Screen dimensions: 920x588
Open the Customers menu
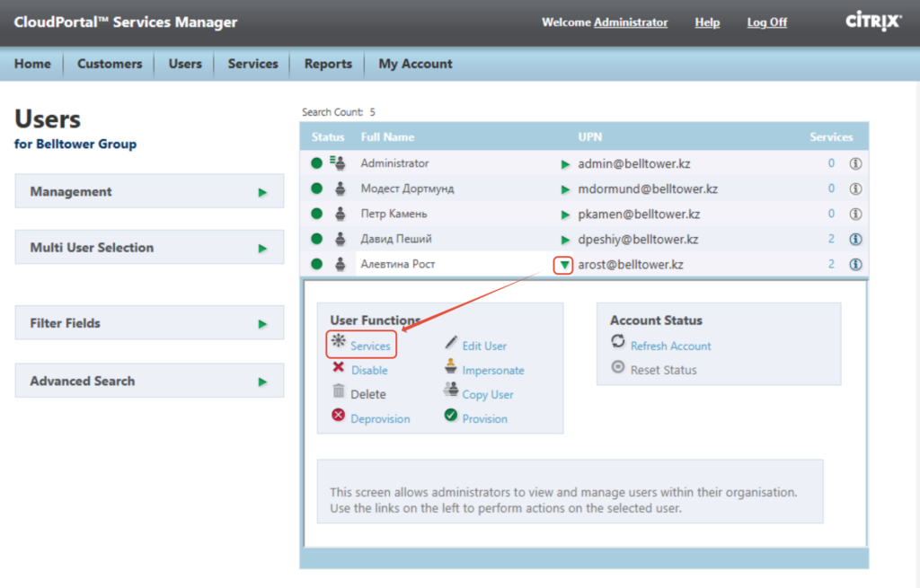(x=110, y=64)
